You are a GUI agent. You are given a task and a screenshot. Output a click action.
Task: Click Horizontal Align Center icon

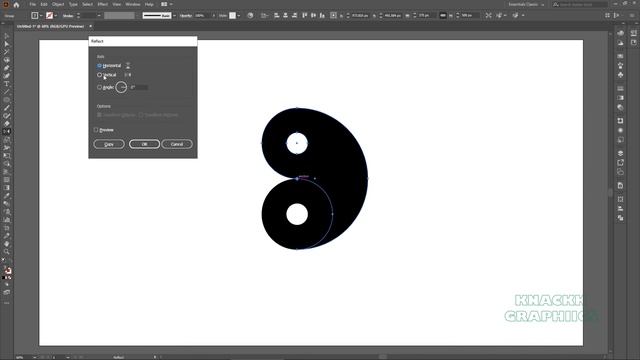pyautogui.click(x=286, y=16)
